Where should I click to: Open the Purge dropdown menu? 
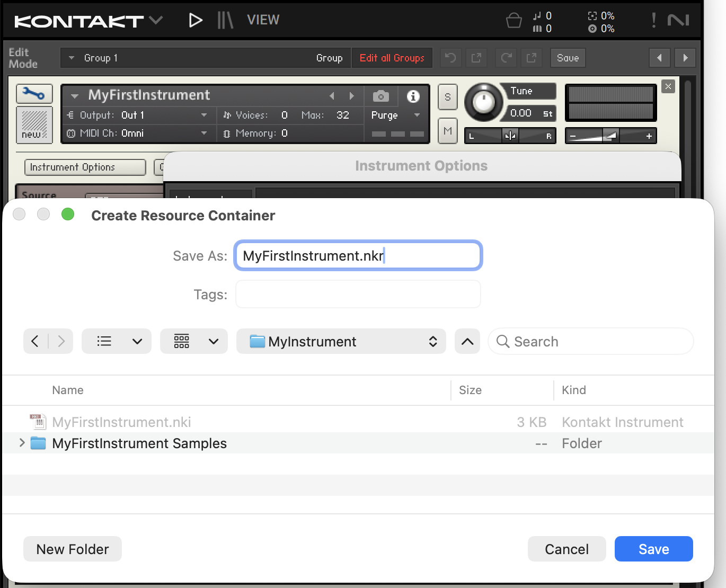click(395, 115)
